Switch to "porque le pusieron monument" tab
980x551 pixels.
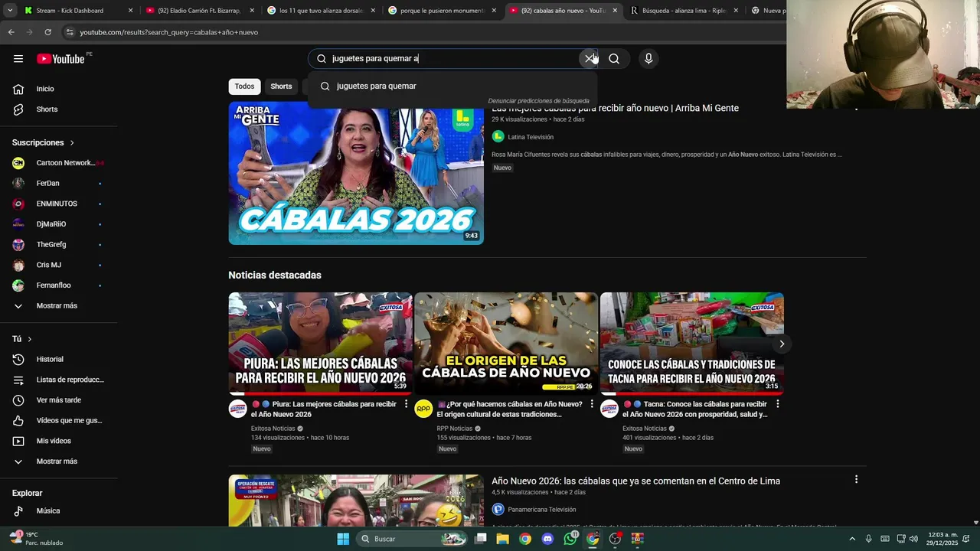click(443, 11)
